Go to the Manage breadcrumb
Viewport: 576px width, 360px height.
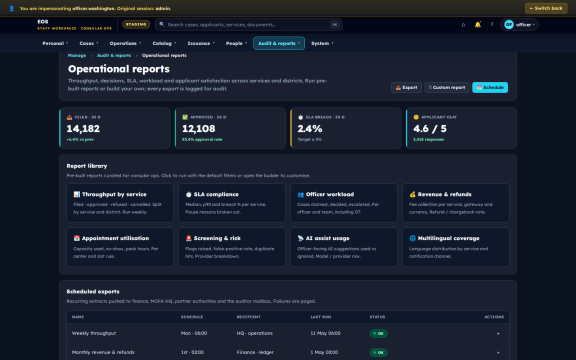tap(77, 55)
